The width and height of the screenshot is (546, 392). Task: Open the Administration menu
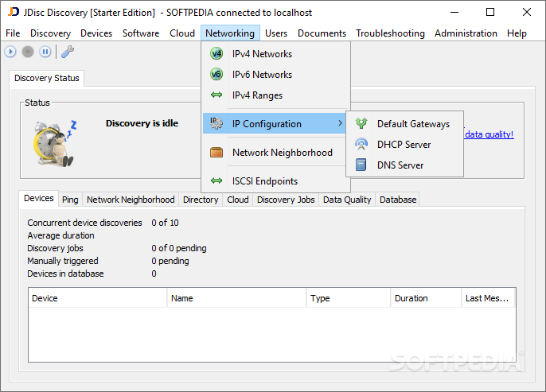(466, 33)
